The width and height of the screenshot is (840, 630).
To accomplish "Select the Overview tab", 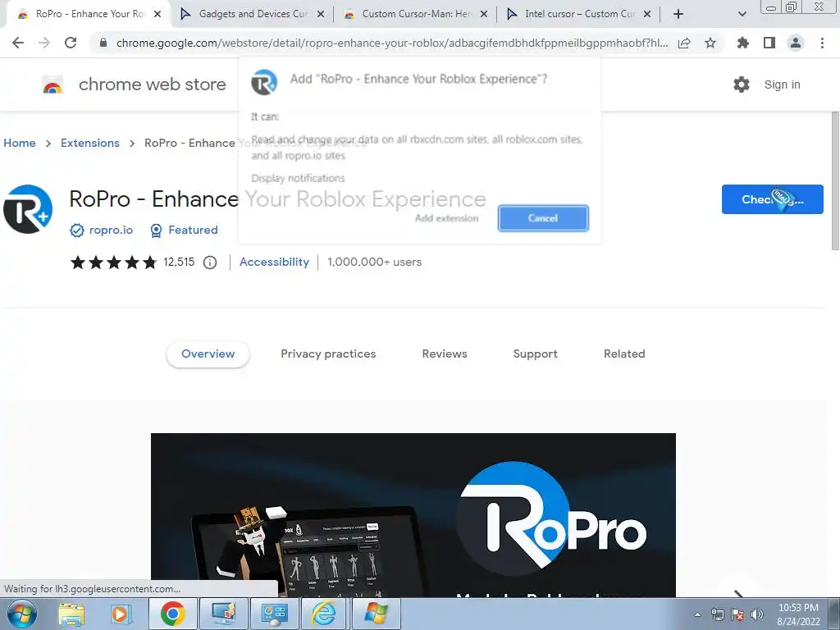I will [208, 354].
